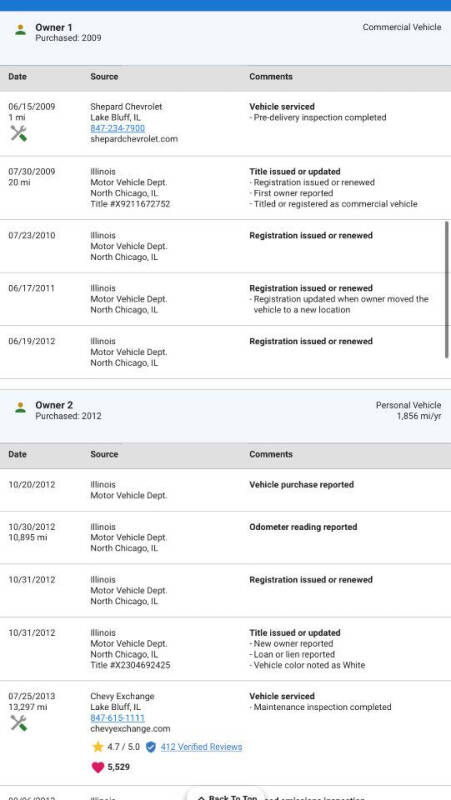Open the 412 Verified Reviews link

point(202,747)
